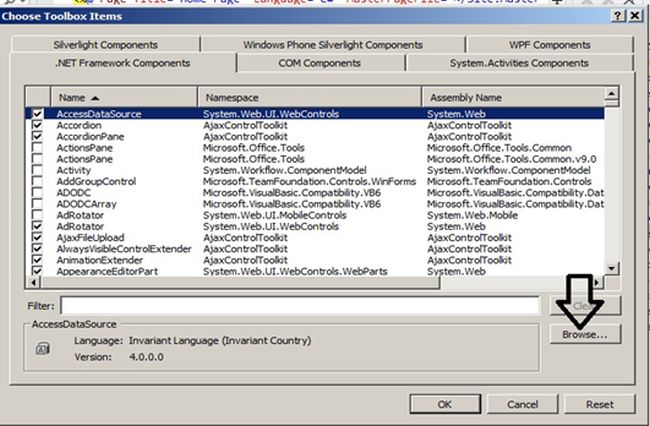
Task: Click the Filter text field
Action: (300, 306)
